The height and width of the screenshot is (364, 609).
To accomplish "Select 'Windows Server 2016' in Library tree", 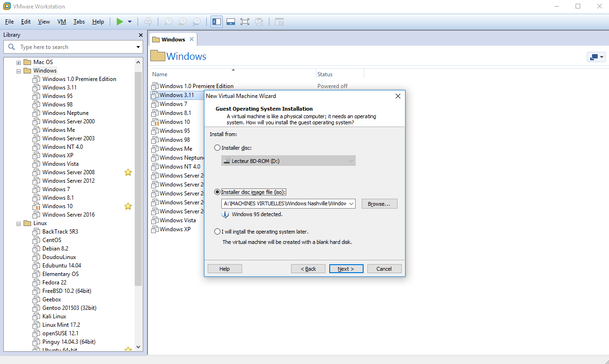I will (68, 215).
